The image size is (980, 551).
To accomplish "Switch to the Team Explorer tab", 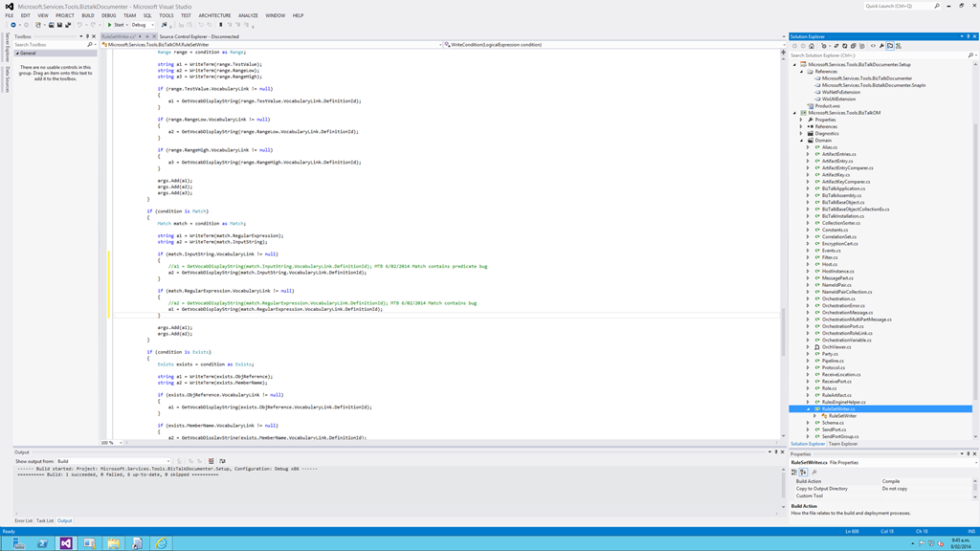I will pyautogui.click(x=843, y=444).
